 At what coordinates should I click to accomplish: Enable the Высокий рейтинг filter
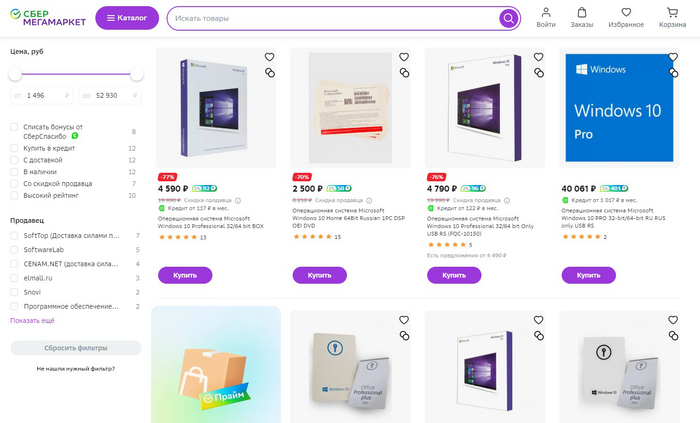(14, 195)
